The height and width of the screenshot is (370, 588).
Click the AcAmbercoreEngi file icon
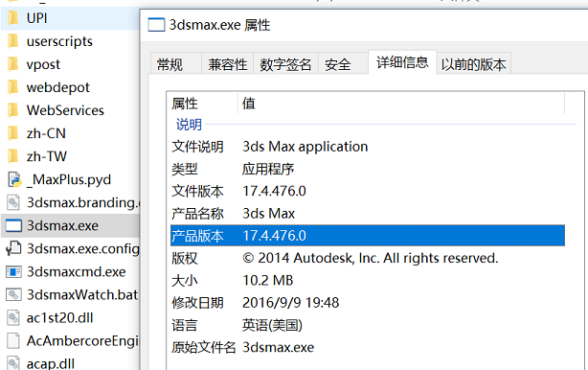coord(13,340)
